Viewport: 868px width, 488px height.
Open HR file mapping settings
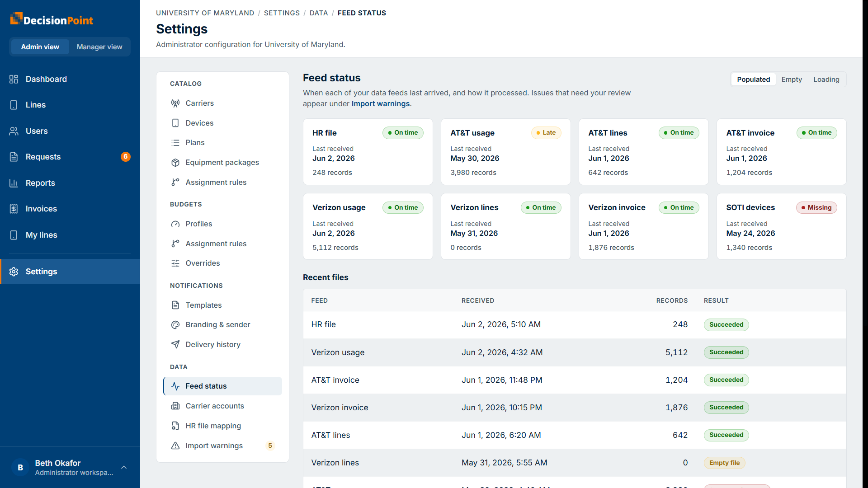(222, 426)
